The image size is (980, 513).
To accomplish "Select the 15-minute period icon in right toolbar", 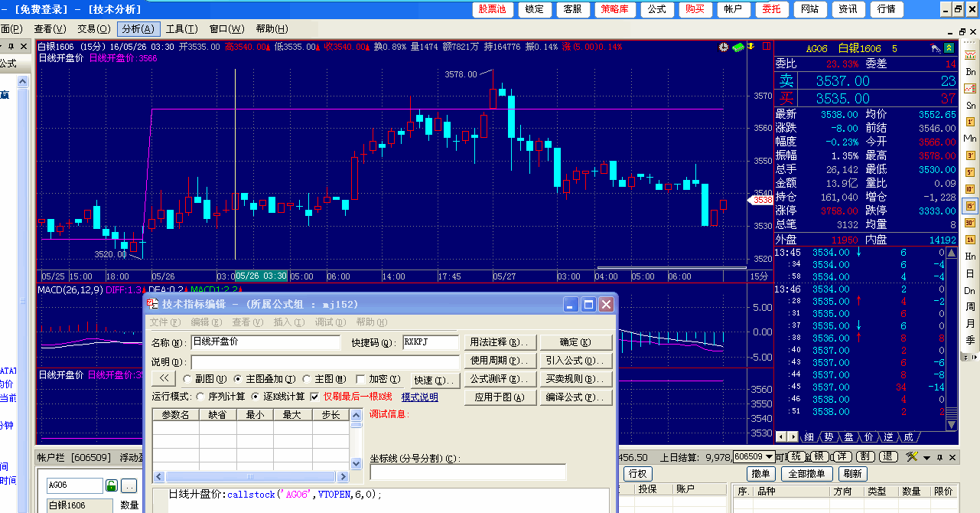I will [970, 205].
